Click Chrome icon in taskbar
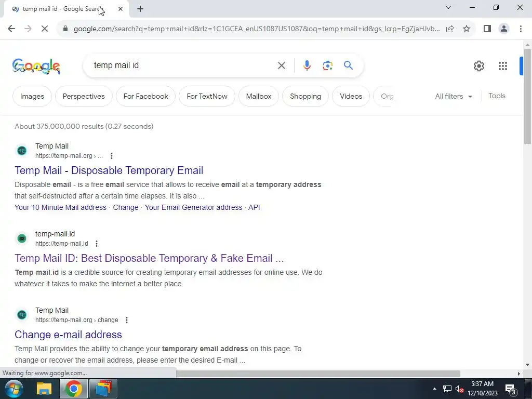This screenshot has height=399, width=532. click(x=74, y=389)
